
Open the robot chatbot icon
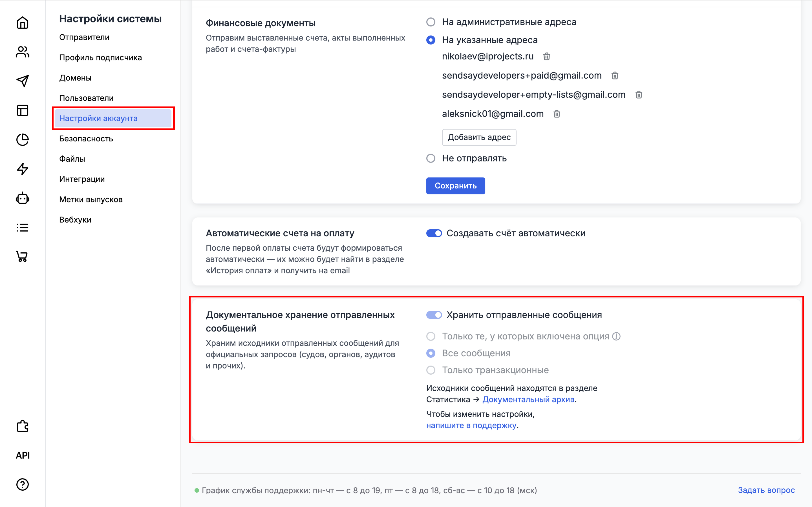point(23,199)
